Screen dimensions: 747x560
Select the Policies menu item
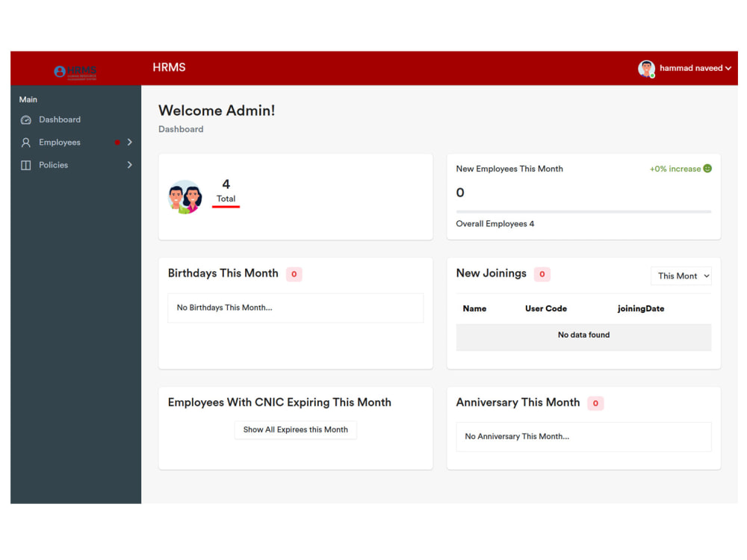click(x=53, y=165)
